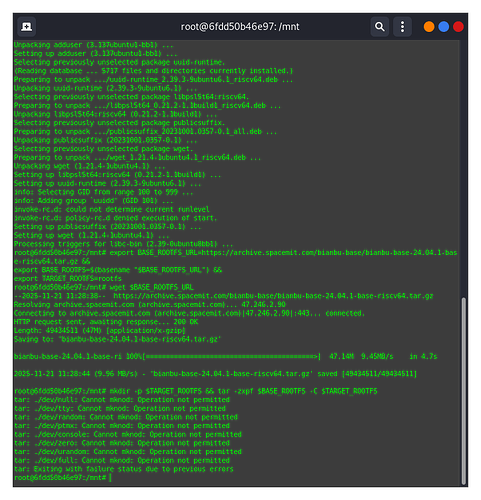Click the './dev/null: Cannot mknod' error line
This screenshot has height=500, width=481.
pyautogui.click(x=122, y=400)
